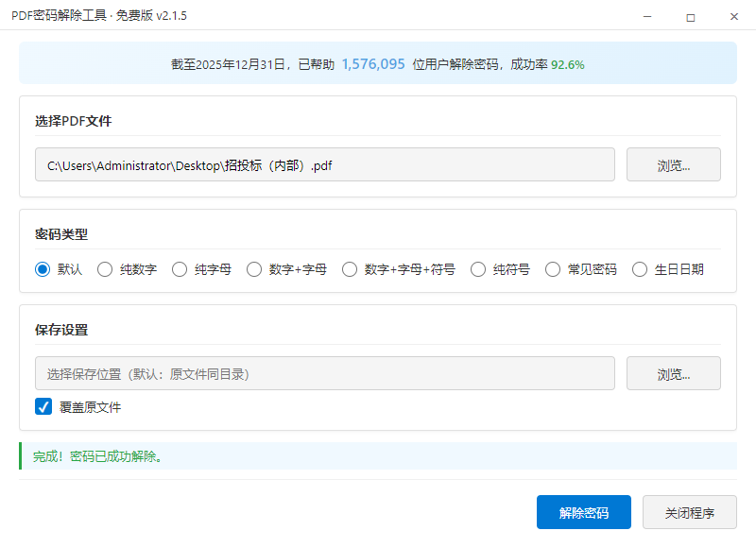The width and height of the screenshot is (756, 548).
Task: Click the 浏览 button under 保存设置
Action: click(x=673, y=372)
